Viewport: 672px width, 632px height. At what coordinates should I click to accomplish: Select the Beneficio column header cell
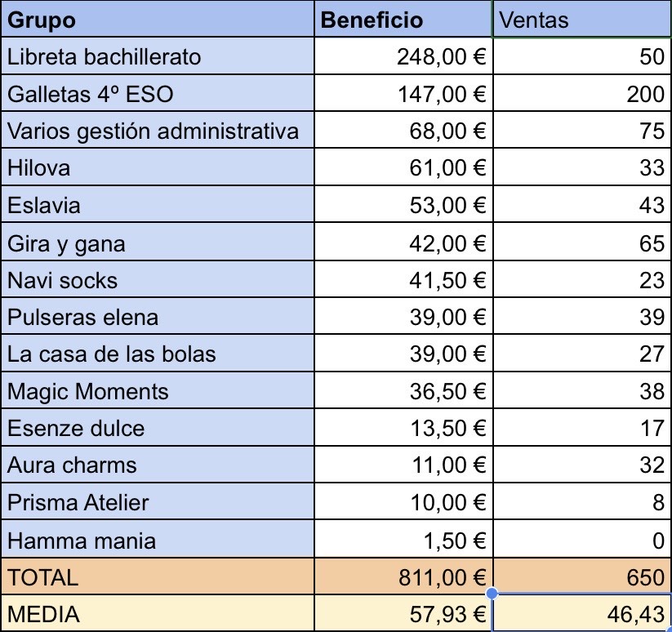404,20
